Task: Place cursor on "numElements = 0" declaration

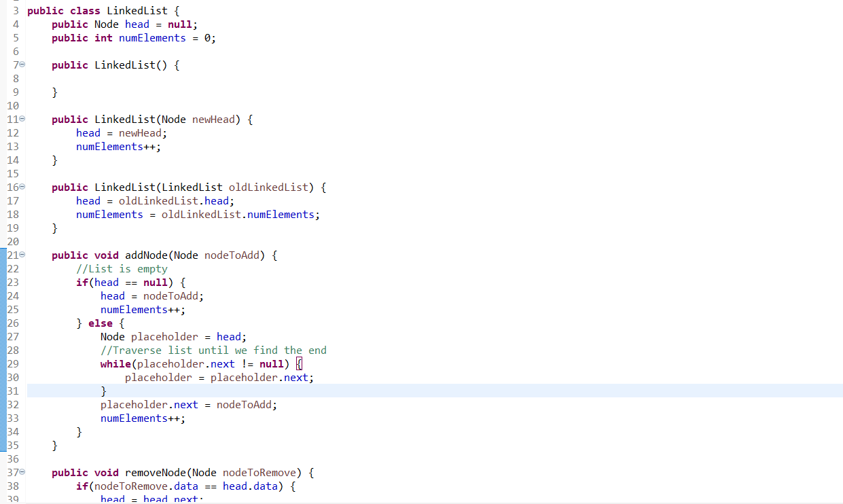Action: 166,38
